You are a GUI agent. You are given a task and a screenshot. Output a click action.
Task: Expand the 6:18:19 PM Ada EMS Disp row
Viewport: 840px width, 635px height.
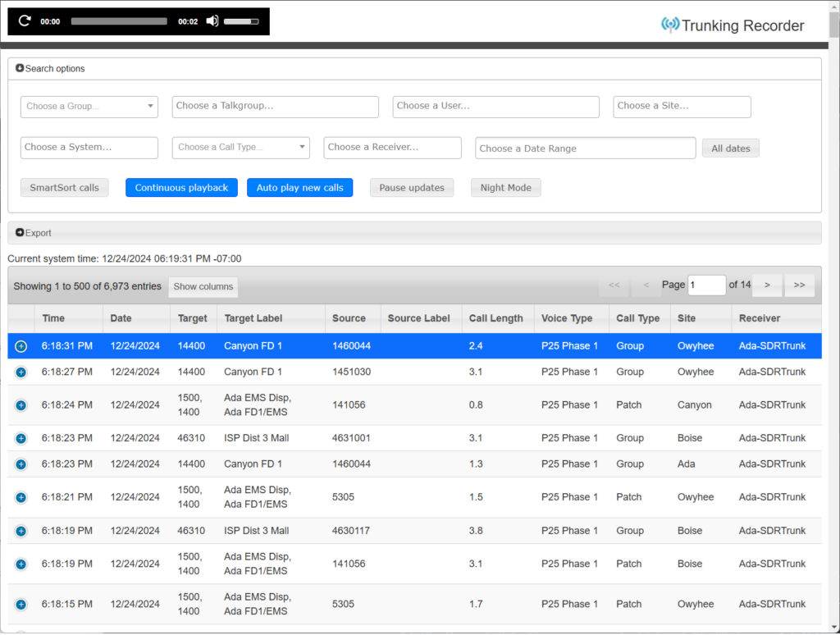point(21,564)
